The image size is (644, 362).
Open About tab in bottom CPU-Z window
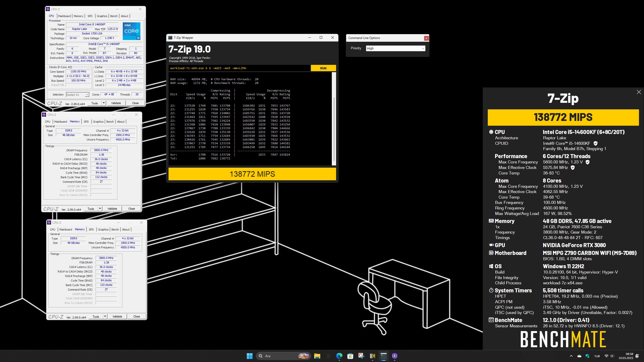(x=126, y=230)
